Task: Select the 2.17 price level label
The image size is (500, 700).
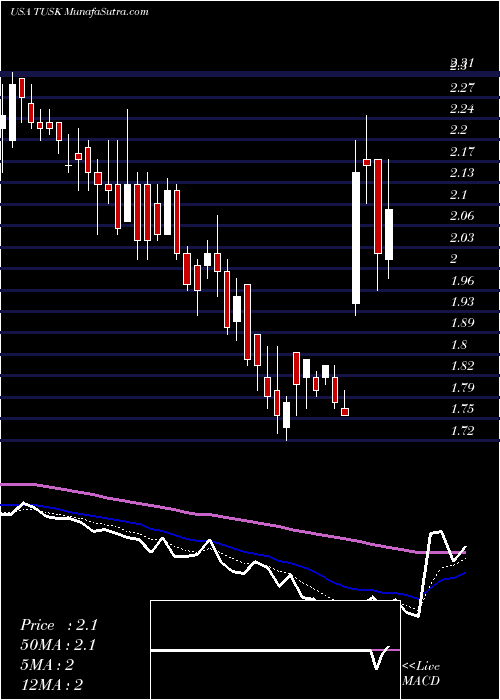Action: (462, 151)
